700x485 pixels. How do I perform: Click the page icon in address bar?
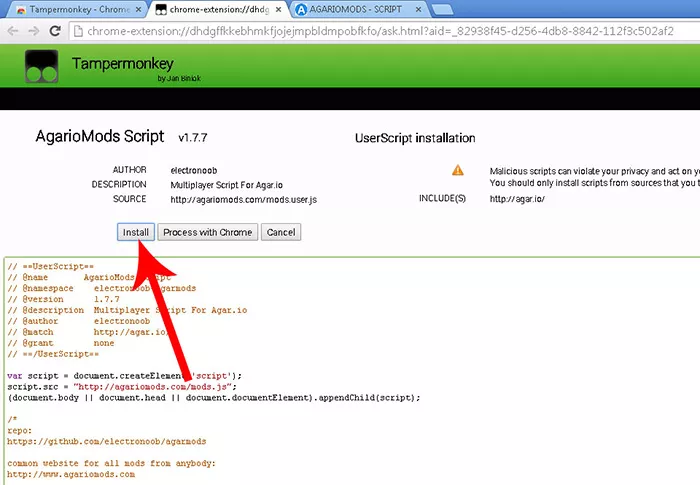click(x=78, y=31)
